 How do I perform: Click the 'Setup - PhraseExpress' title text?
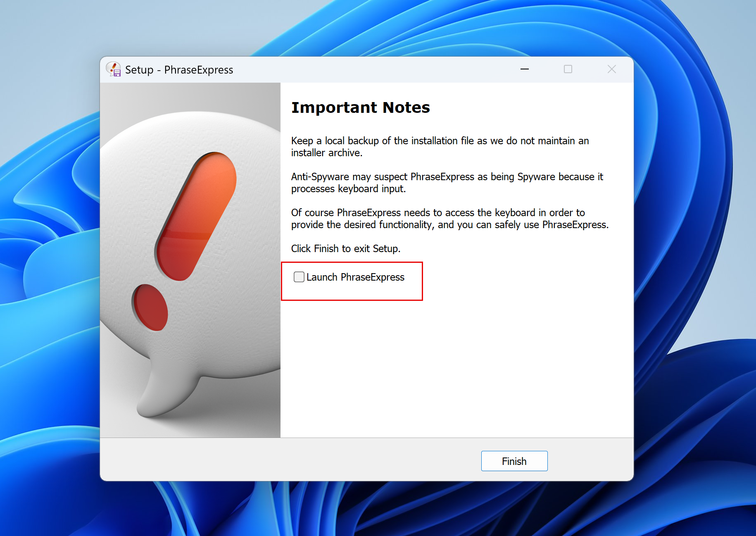[x=179, y=70]
